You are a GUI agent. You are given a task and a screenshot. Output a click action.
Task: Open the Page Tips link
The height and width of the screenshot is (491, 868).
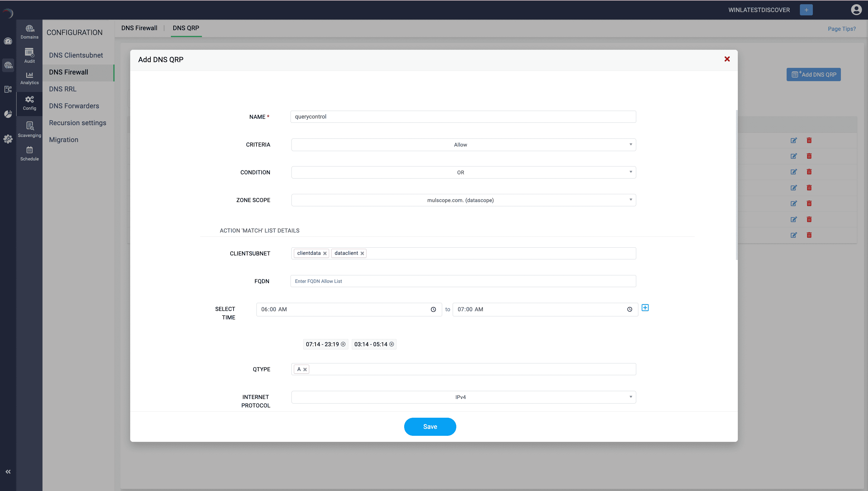click(841, 29)
